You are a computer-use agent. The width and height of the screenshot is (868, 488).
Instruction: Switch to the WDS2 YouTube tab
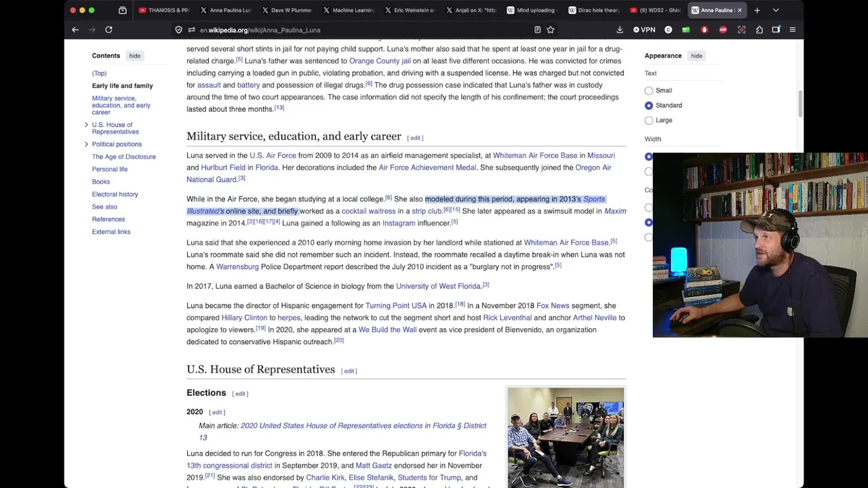coord(654,10)
